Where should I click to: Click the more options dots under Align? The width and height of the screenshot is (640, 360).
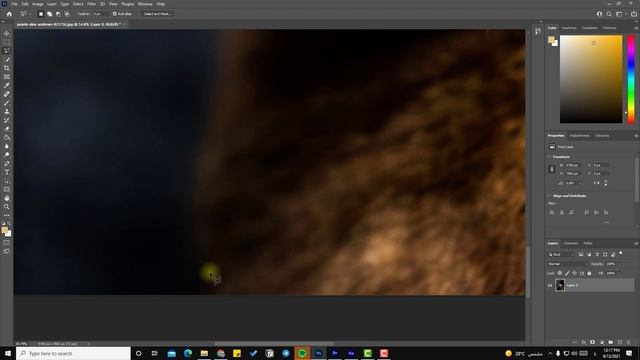coord(607,222)
